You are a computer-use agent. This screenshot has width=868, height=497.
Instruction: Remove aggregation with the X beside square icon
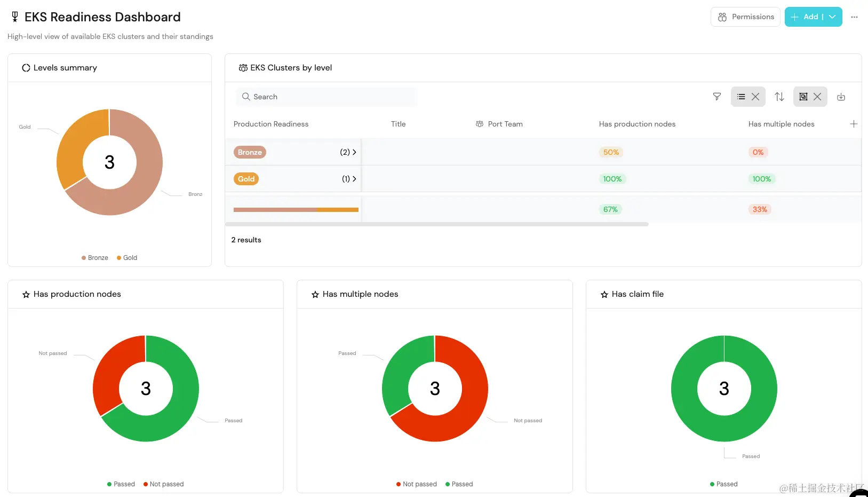pos(817,97)
